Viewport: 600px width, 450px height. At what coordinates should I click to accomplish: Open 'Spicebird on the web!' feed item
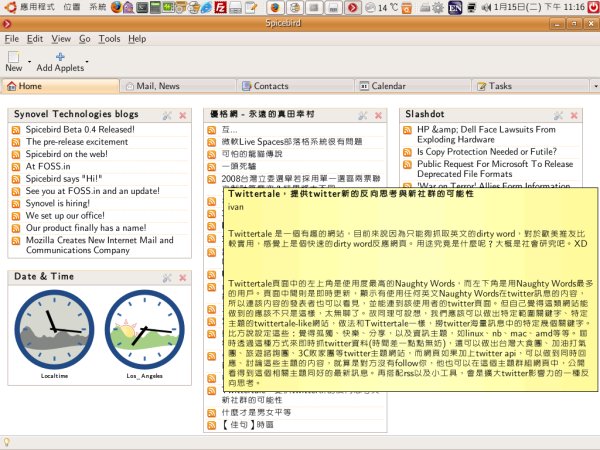click(x=67, y=154)
